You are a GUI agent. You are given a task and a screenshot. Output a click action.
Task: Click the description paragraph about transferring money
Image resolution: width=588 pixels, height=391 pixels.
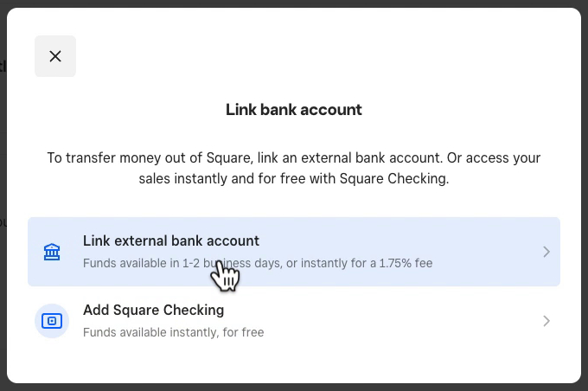coord(294,168)
